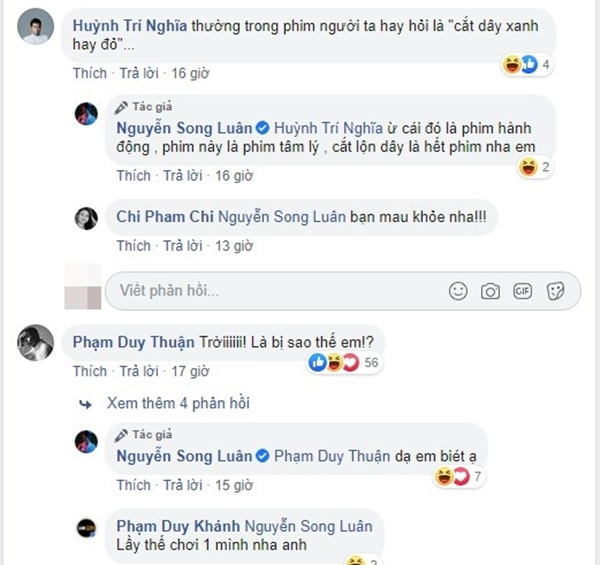Open sticker picker in reply box

(x=555, y=291)
